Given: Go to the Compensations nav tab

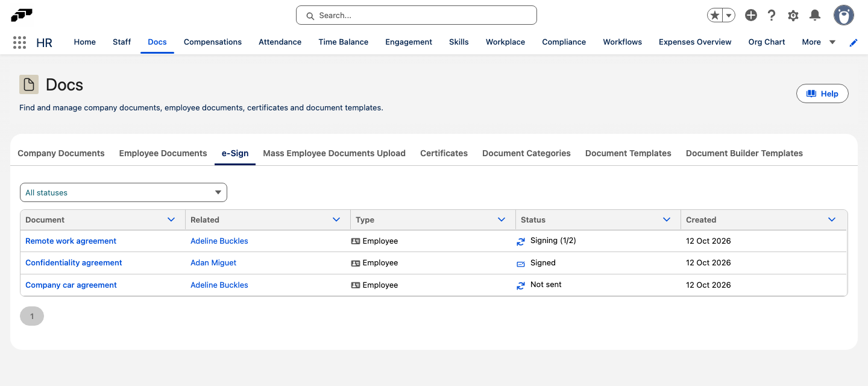Looking at the screenshot, I should click(x=213, y=42).
